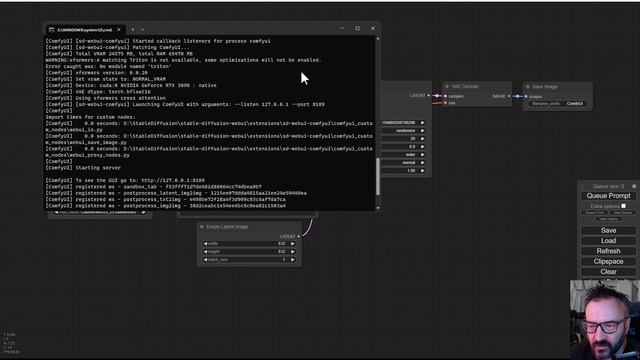Viewport: 640px width, 360px height.
Task: Select previous checkpoint with ckpt_name left arrow
Action: point(56,213)
